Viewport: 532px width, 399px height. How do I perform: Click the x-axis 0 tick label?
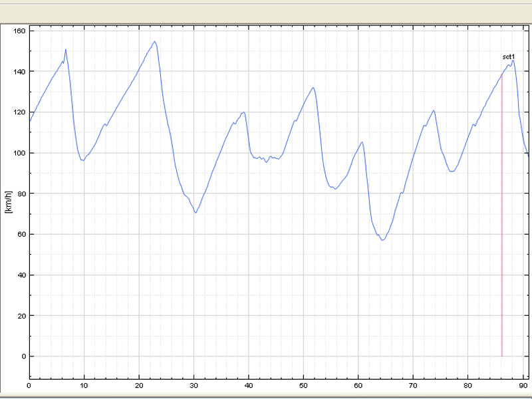[29, 386]
